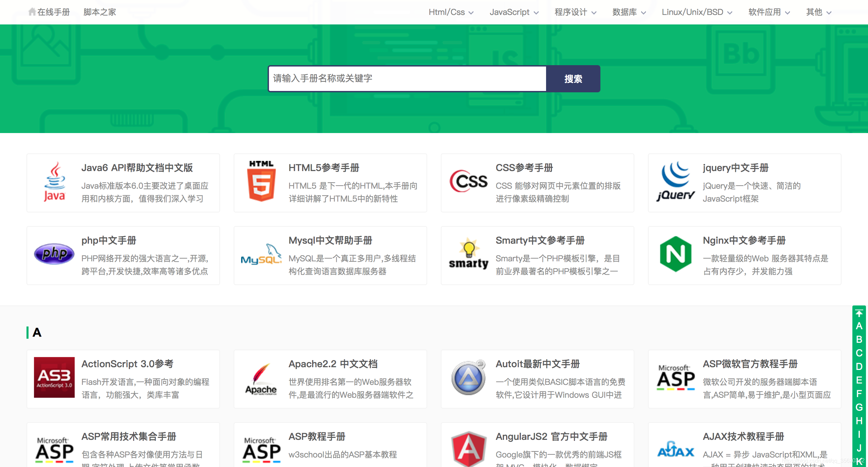Open ASP常用技术集合手册 title link
868x467 pixels.
pos(129,436)
